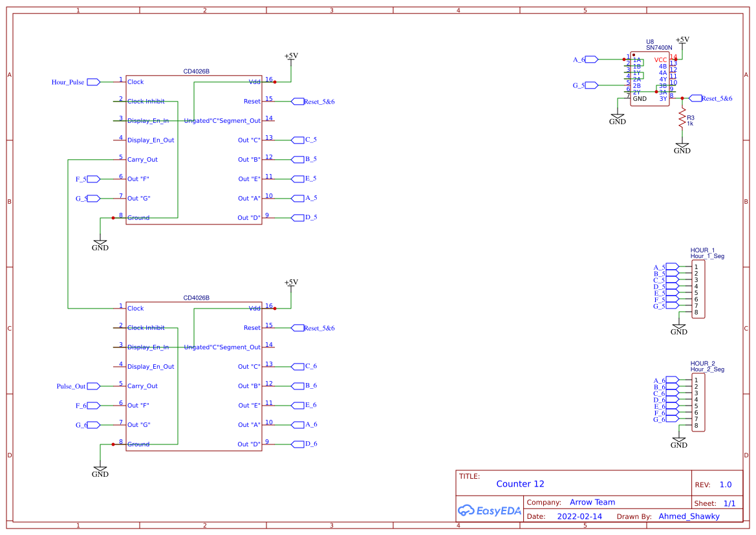Click the Drawn By name Ahmed_Shawky
756x535 pixels.
[x=689, y=516]
